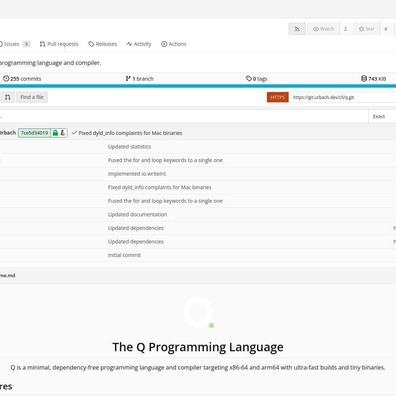396x396 pixels.
Task: Click the Releases tag icon
Action: coord(91,44)
